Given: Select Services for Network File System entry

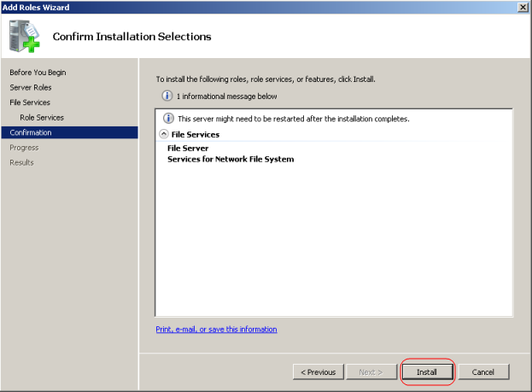Looking at the screenshot, I should coord(231,160).
